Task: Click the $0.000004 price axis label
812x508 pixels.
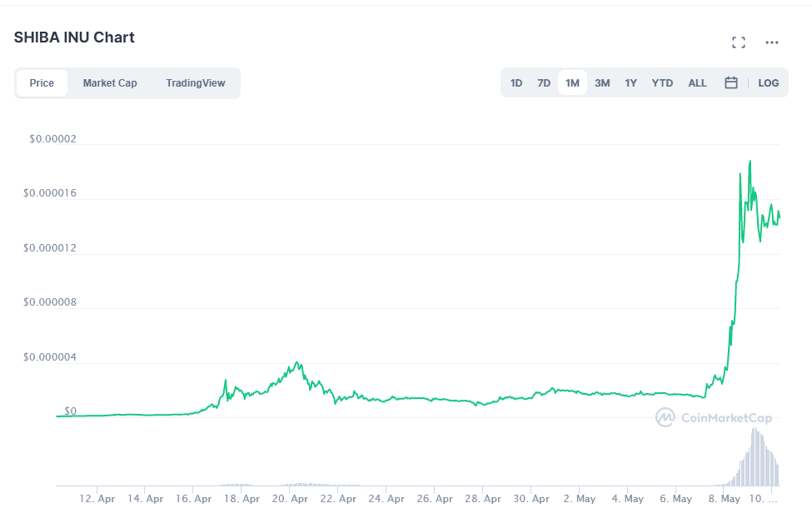Action: [50, 357]
